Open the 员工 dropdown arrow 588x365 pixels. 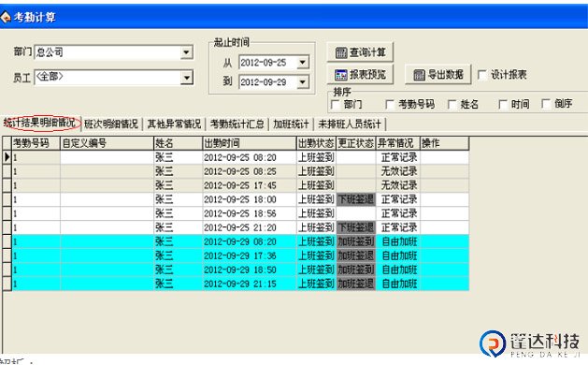[x=186, y=78]
